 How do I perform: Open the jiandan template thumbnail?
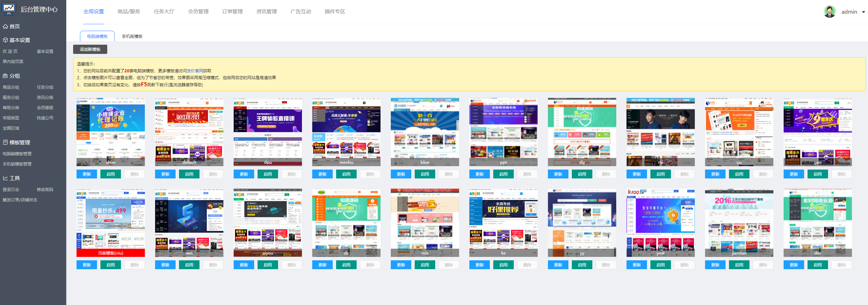tap(739, 222)
